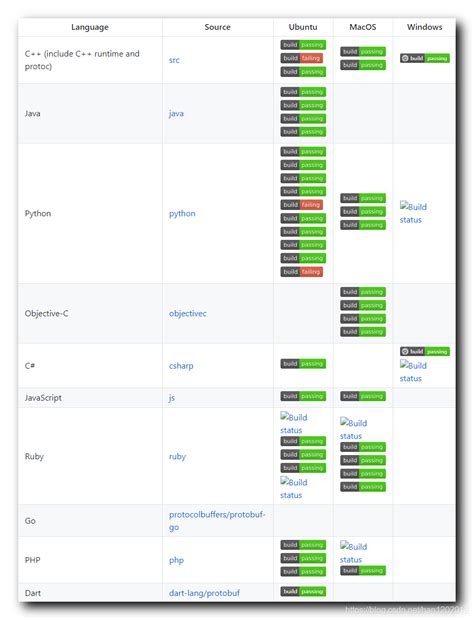This screenshot has width=474, height=620.
Task: Click the last passing badge in Ruby MacOS cell
Action: [x=363, y=487]
